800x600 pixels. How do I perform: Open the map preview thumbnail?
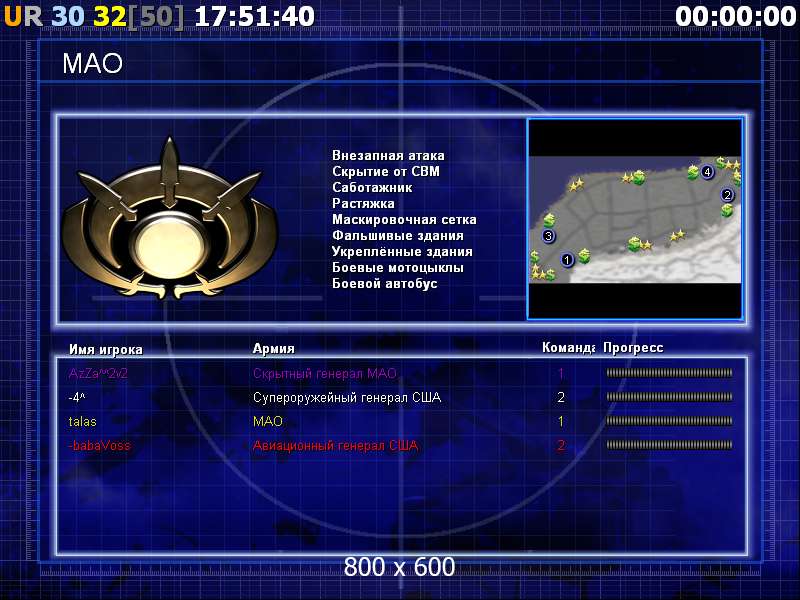click(x=635, y=219)
